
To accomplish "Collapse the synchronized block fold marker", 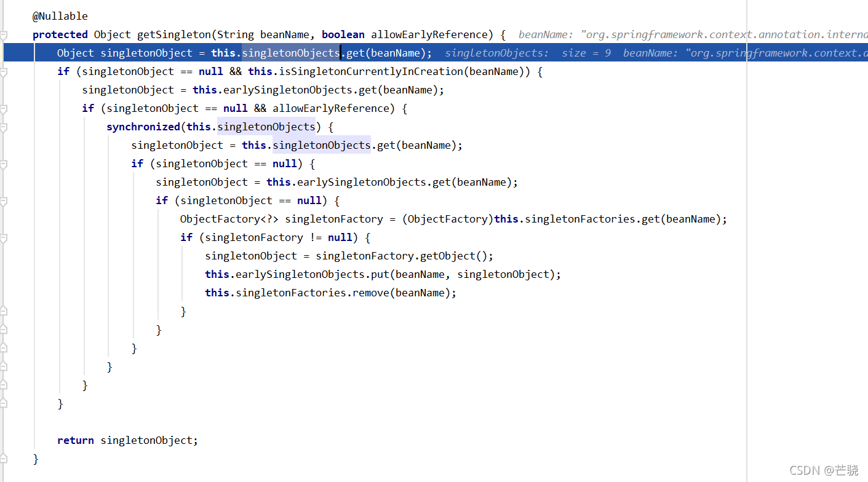I will [3, 127].
